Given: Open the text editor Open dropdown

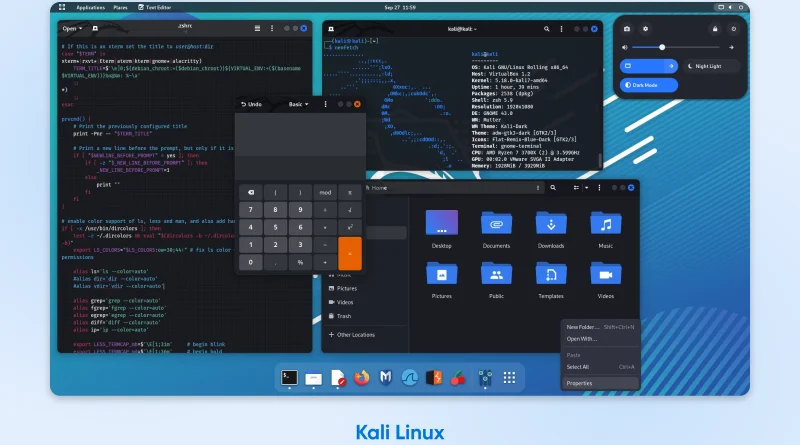Looking at the screenshot, I should 72,29.
